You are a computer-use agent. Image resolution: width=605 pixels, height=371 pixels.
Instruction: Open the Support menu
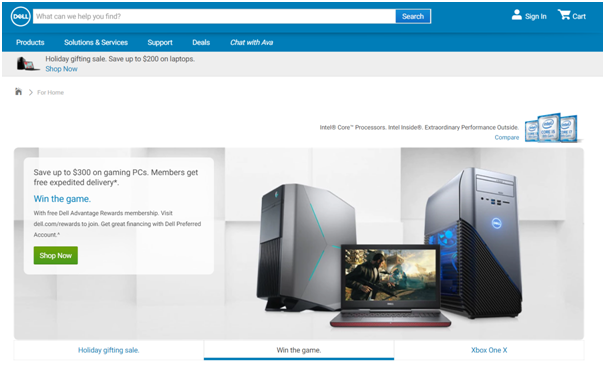(x=160, y=42)
